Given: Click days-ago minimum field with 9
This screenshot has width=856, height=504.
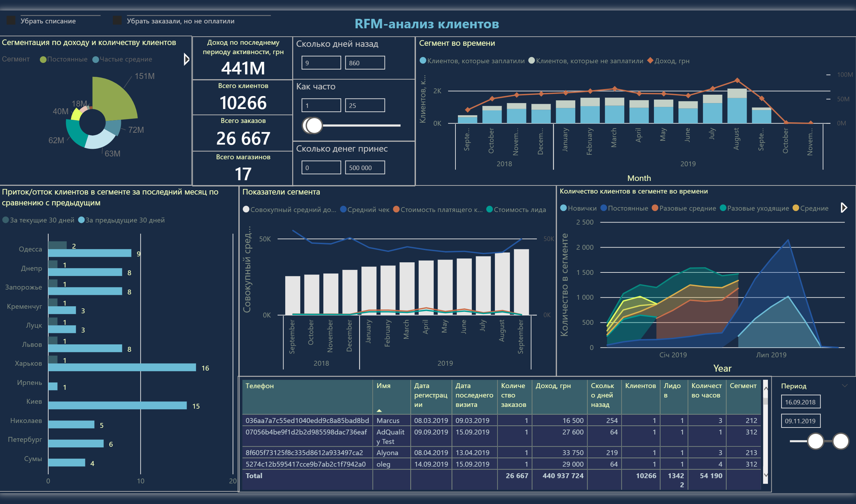Looking at the screenshot, I should [x=321, y=63].
